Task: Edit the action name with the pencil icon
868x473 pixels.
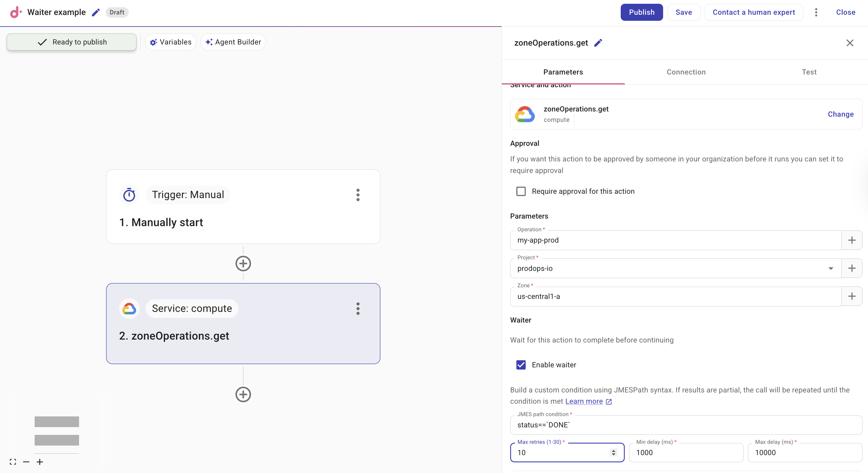Action: click(x=598, y=43)
